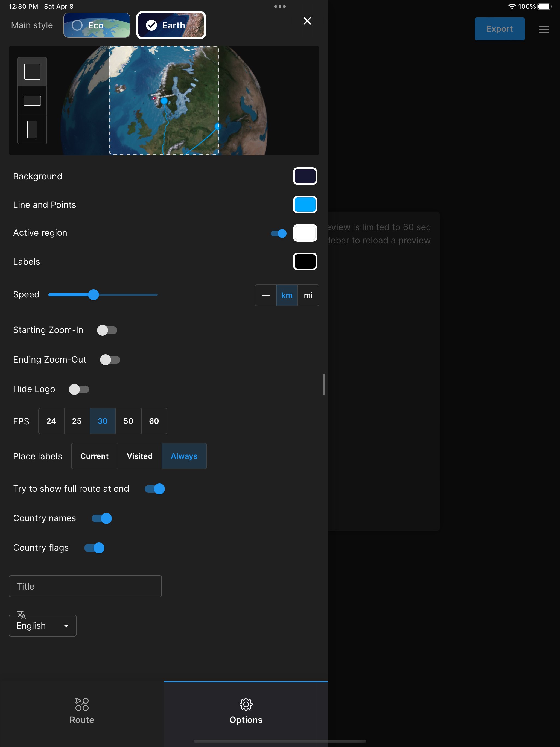Tap the minus icon in the units selector
Image resolution: width=560 pixels, height=747 pixels.
(x=266, y=295)
